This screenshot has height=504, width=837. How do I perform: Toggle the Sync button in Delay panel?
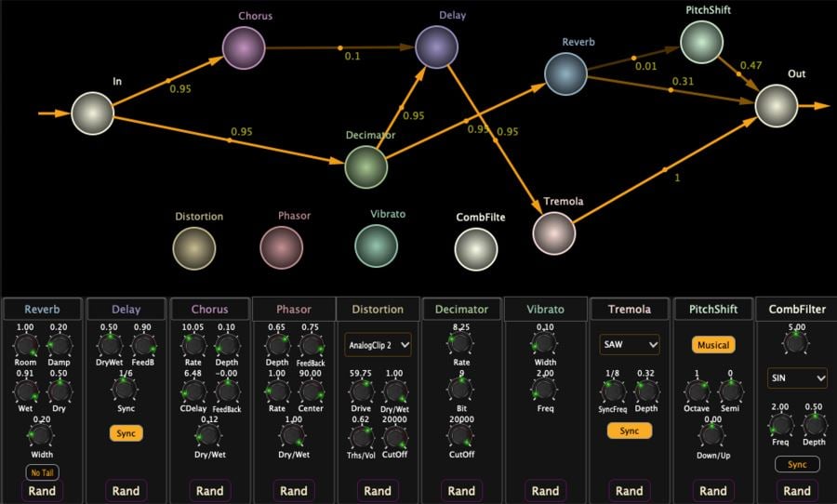126,432
